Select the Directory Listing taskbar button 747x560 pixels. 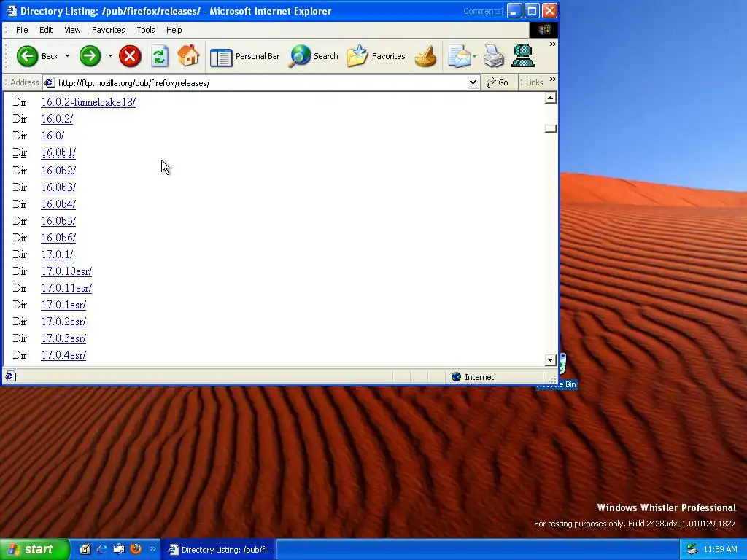point(218,550)
